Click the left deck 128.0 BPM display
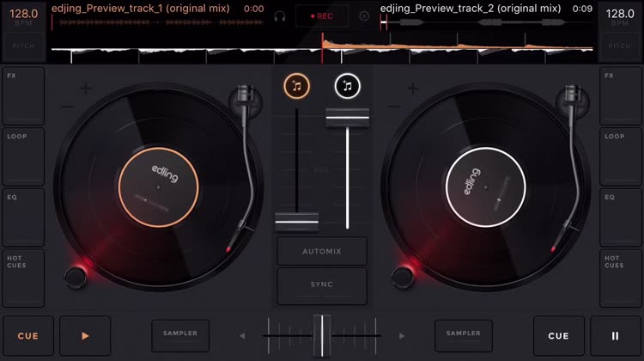The height and width of the screenshot is (361, 644). point(23,16)
